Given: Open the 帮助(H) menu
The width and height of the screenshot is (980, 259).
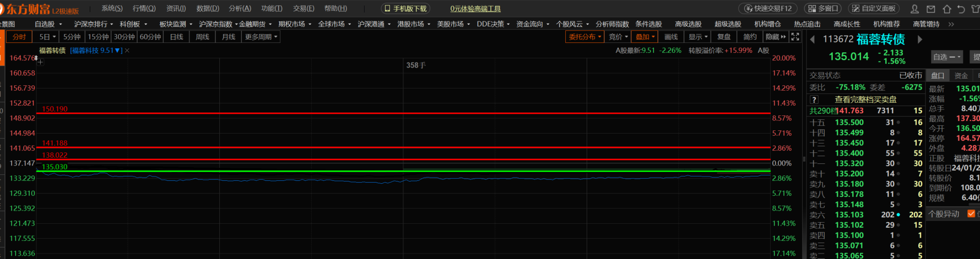Looking at the screenshot, I should click(335, 9).
